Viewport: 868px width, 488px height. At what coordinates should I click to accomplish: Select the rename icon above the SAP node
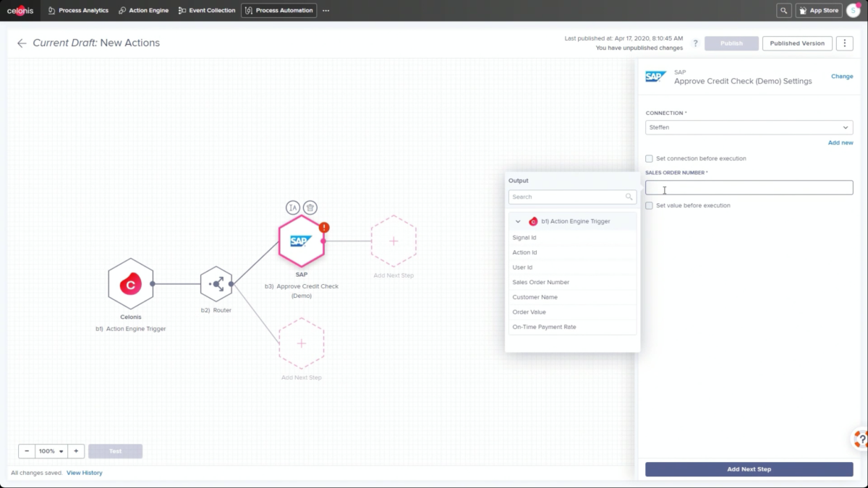click(x=293, y=207)
